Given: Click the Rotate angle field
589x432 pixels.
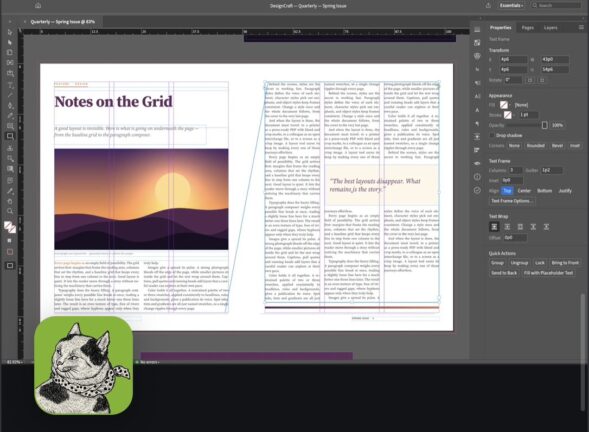Looking at the screenshot, I should (x=513, y=80).
